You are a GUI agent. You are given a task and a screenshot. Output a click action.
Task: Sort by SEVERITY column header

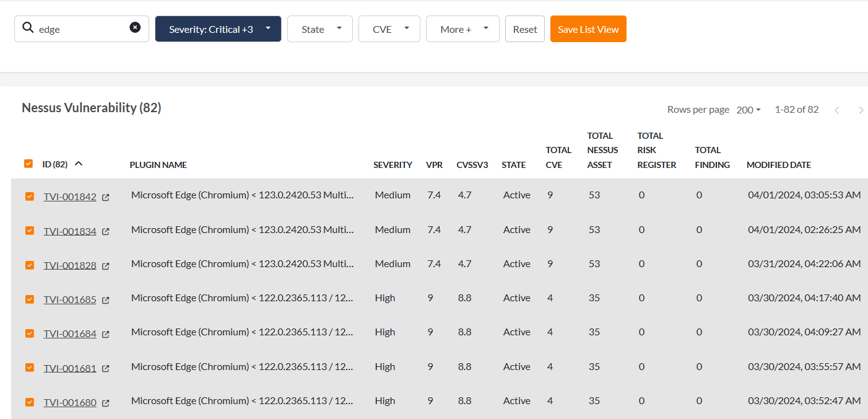(x=393, y=165)
